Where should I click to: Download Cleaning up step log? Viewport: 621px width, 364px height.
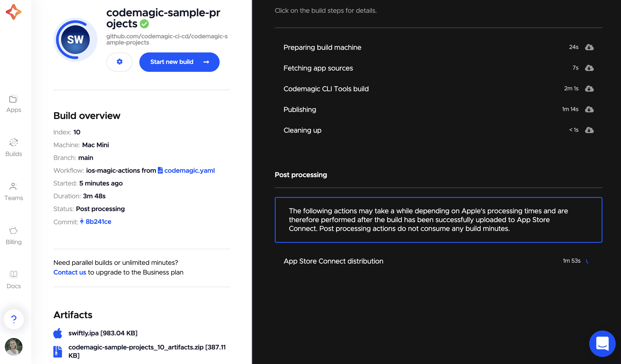pyautogui.click(x=589, y=130)
